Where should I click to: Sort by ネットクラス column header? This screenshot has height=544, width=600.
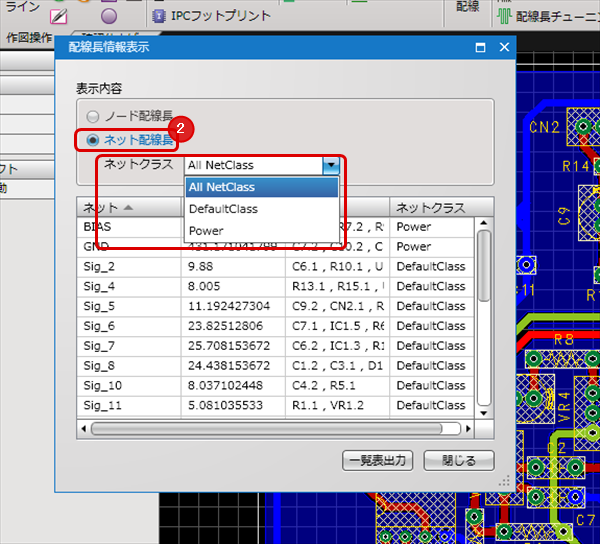442,208
